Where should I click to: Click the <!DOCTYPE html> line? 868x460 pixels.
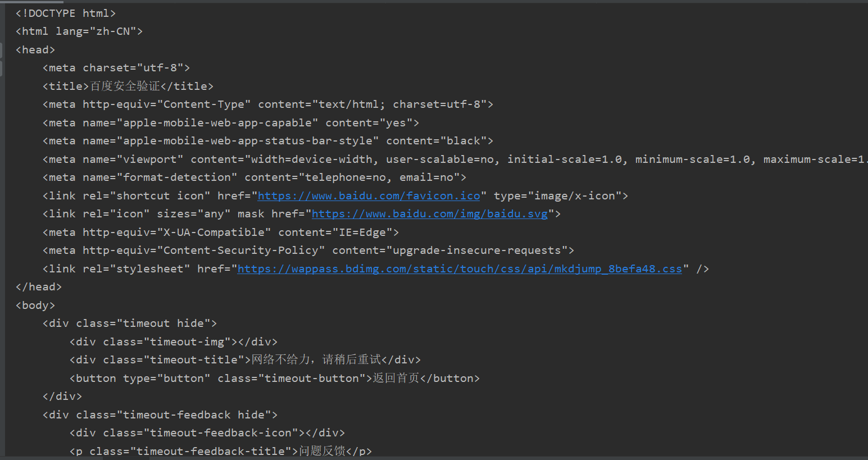[x=66, y=13]
